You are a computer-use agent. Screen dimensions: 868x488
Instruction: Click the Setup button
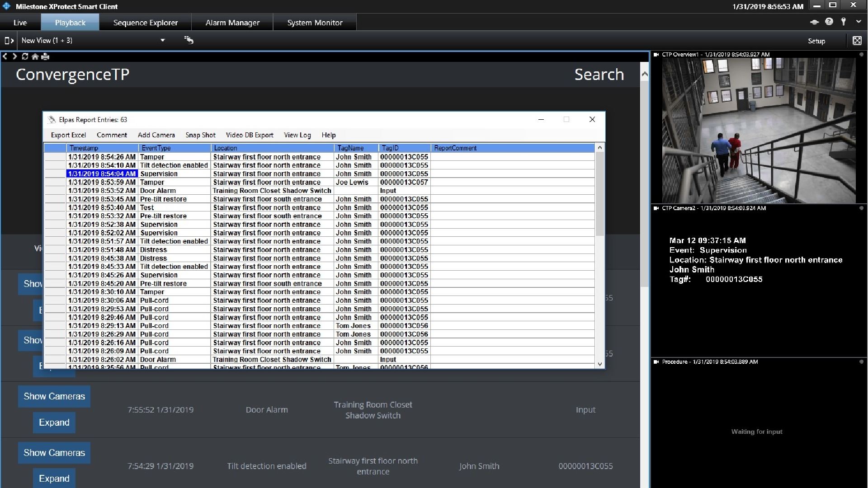pyautogui.click(x=816, y=41)
